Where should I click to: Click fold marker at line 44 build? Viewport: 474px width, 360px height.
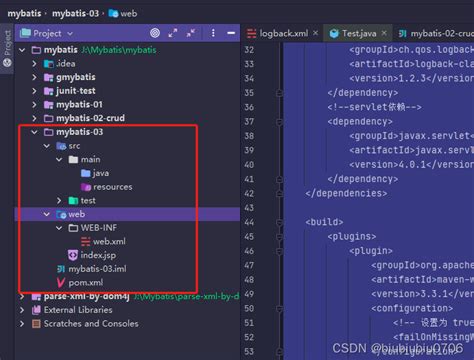pyautogui.click(x=279, y=222)
